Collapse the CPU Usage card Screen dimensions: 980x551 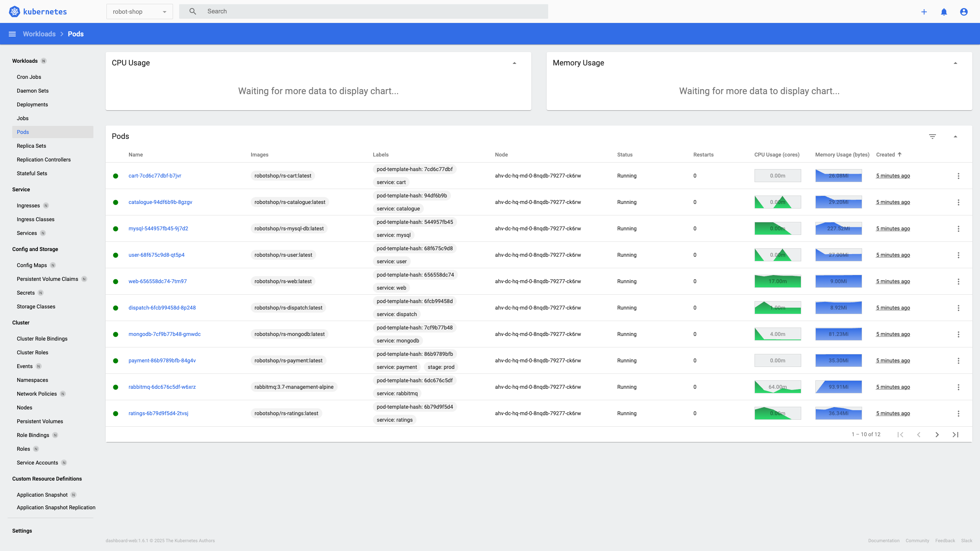(x=514, y=63)
